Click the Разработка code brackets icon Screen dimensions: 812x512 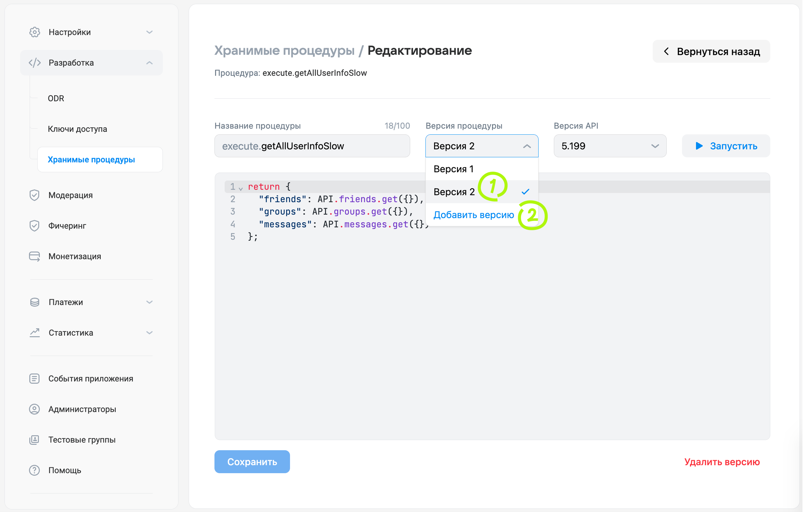click(34, 63)
